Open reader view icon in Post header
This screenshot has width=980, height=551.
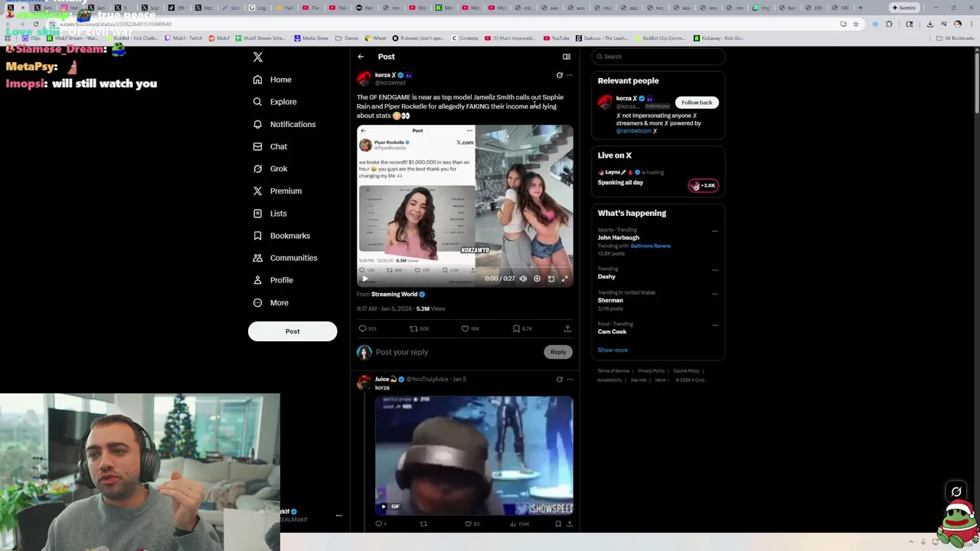click(x=567, y=57)
